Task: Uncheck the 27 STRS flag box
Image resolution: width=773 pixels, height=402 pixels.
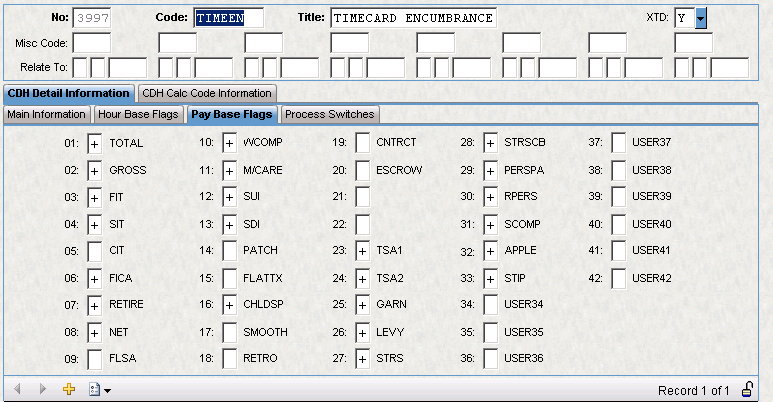Action: pos(362,358)
